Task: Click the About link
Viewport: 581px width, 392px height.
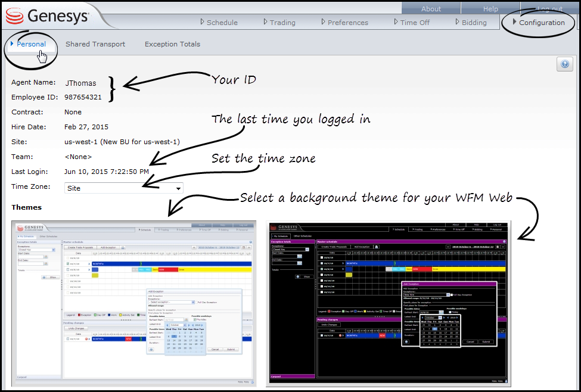Action: (431, 9)
